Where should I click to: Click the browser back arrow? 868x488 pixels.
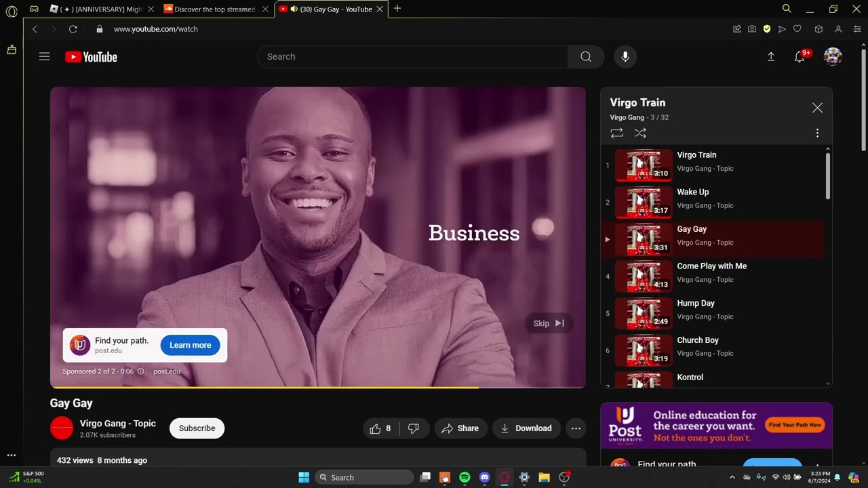(35, 29)
